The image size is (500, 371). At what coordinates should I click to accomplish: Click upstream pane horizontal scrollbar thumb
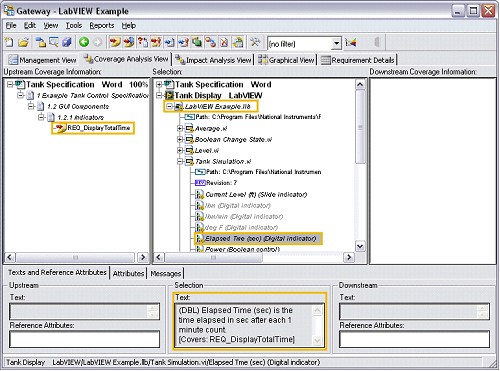(75, 257)
